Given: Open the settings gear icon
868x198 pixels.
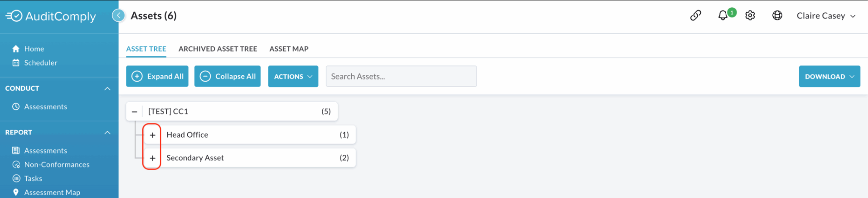Looking at the screenshot, I should coord(750,15).
